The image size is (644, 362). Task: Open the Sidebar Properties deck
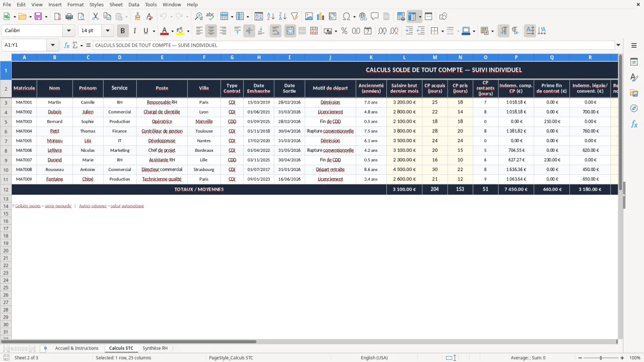click(x=634, y=62)
